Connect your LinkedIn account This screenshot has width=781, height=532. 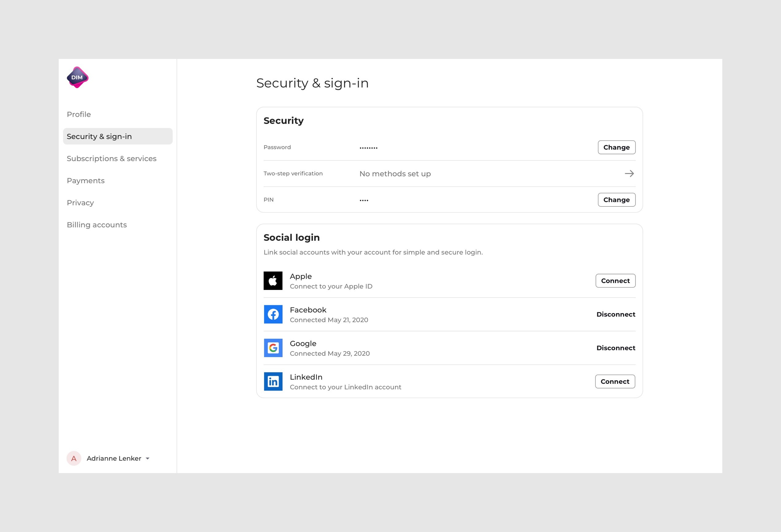(615, 381)
